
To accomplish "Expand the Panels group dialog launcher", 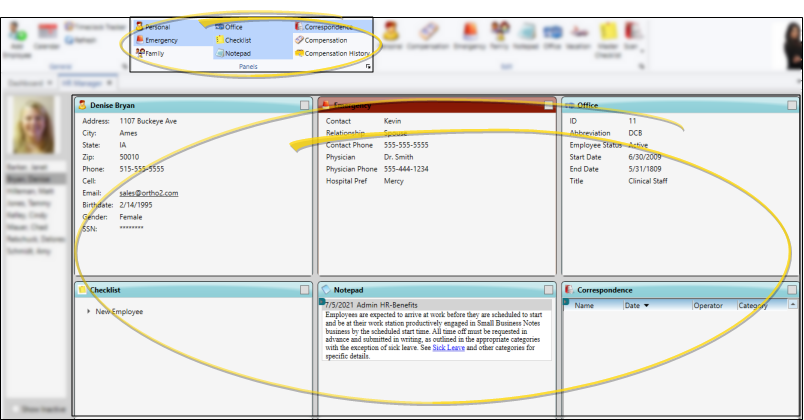I will [x=369, y=66].
